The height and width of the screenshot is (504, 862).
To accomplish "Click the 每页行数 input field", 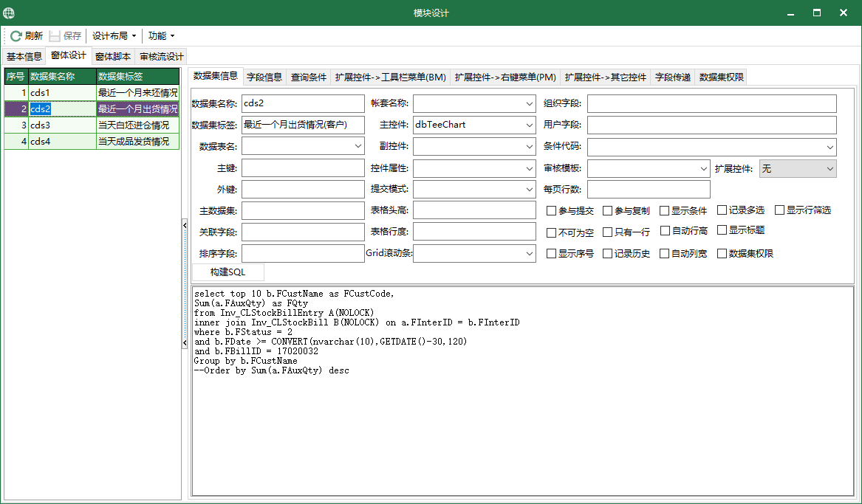I will pos(649,190).
